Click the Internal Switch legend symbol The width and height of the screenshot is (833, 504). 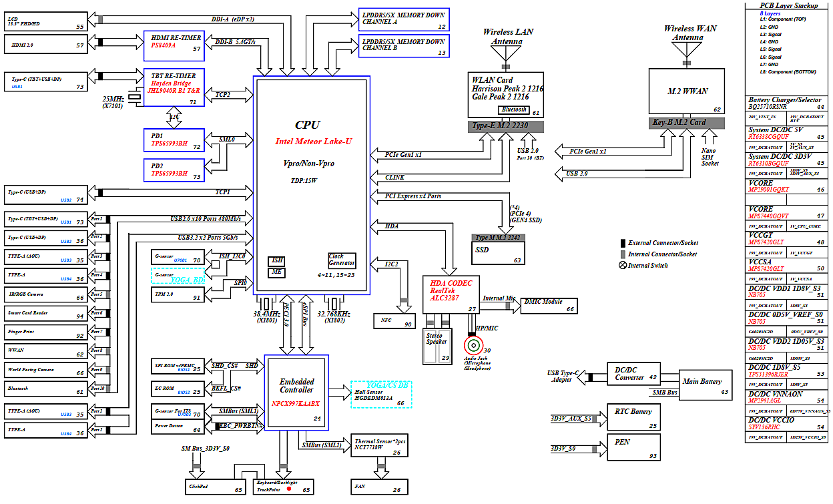pyautogui.click(x=623, y=265)
